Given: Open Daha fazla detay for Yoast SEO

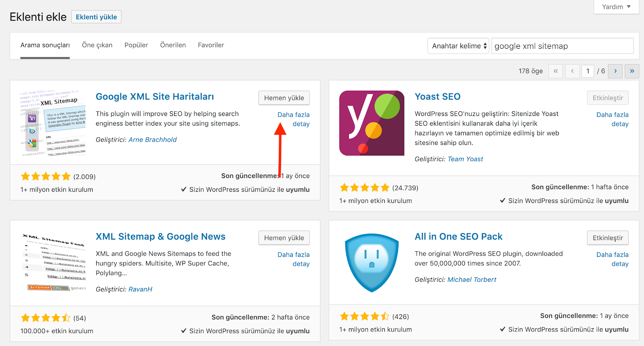Looking at the screenshot, I should click(612, 119).
